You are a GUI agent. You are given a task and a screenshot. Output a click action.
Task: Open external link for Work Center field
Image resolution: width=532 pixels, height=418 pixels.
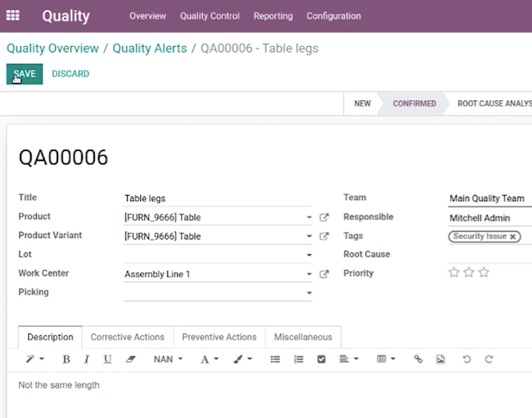tap(324, 274)
